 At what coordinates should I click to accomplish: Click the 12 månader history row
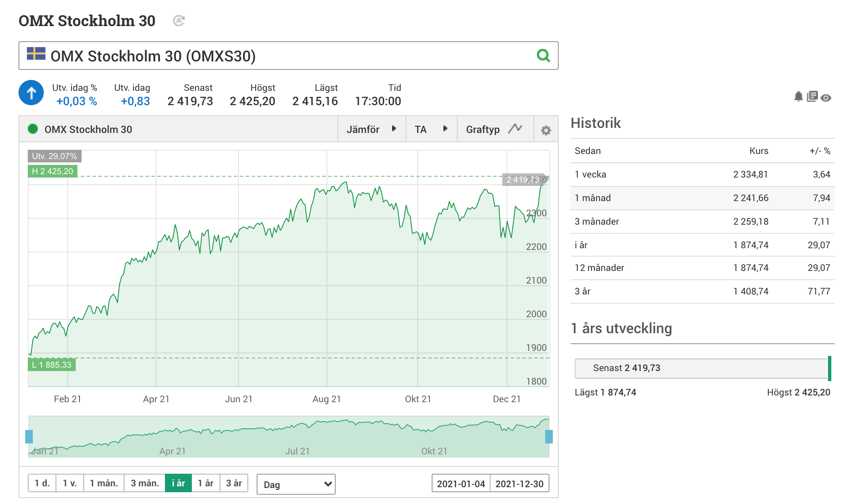[703, 268]
